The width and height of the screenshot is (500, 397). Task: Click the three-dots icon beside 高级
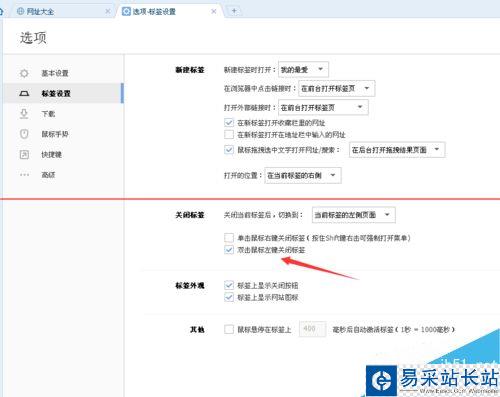pos(24,175)
